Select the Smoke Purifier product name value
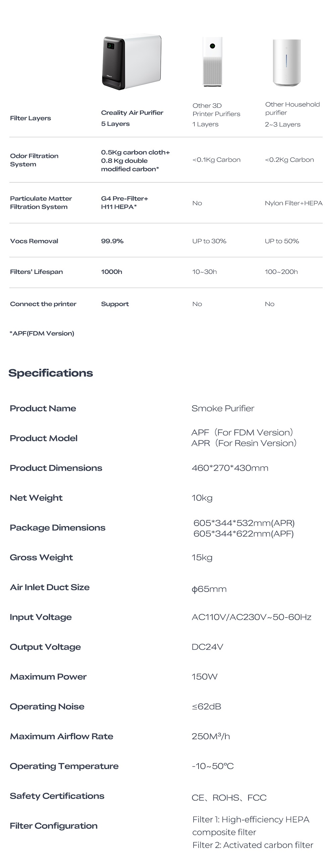The height and width of the screenshot is (868, 329). tap(222, 408)
